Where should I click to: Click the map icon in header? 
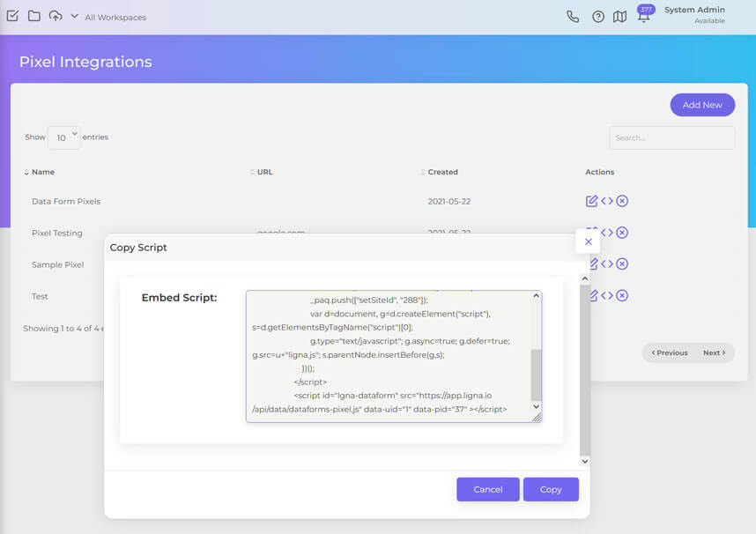pos(620,17)
